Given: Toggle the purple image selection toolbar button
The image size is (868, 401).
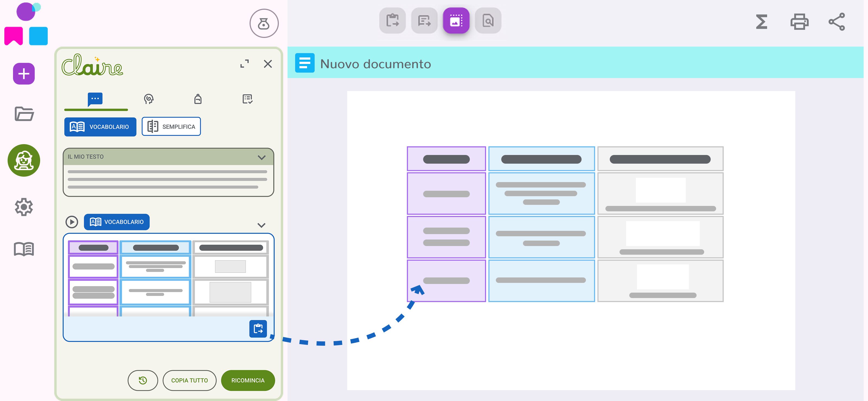Looking at the screenshot, I should coord(456,21).
